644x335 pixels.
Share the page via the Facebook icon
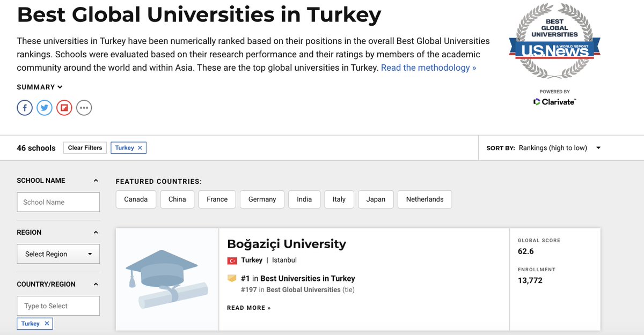[x=25, y=107]
